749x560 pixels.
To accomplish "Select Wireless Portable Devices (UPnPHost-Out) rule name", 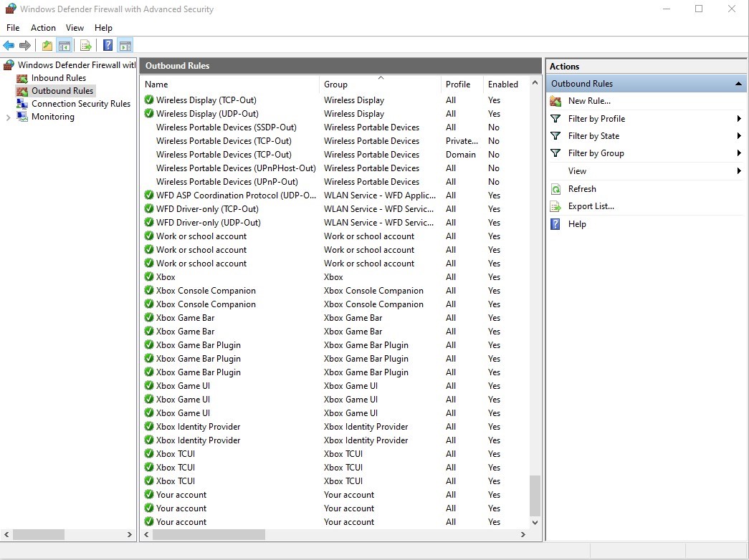I will pos(236,168).
